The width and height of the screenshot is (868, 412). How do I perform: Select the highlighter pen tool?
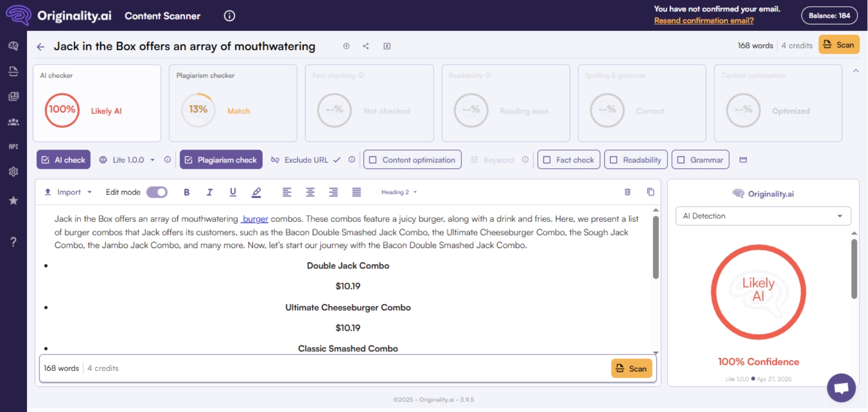point(256,192)
